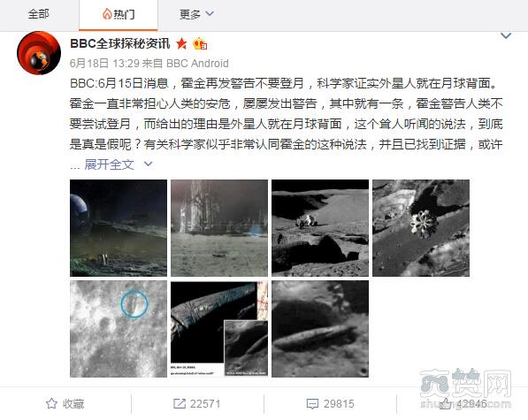This screenshot has height=420, width=528.
Task: Open the 更多 dropdown menu
Action: pos(196,14)
